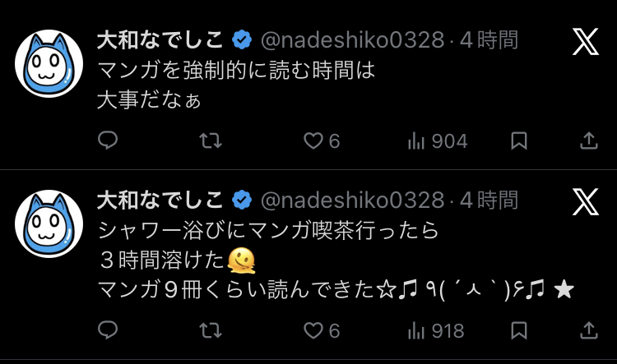Open X logo menu on first tweet
Image resolution: width=617 pixels, height=364 pixels.
coord(585,41)
